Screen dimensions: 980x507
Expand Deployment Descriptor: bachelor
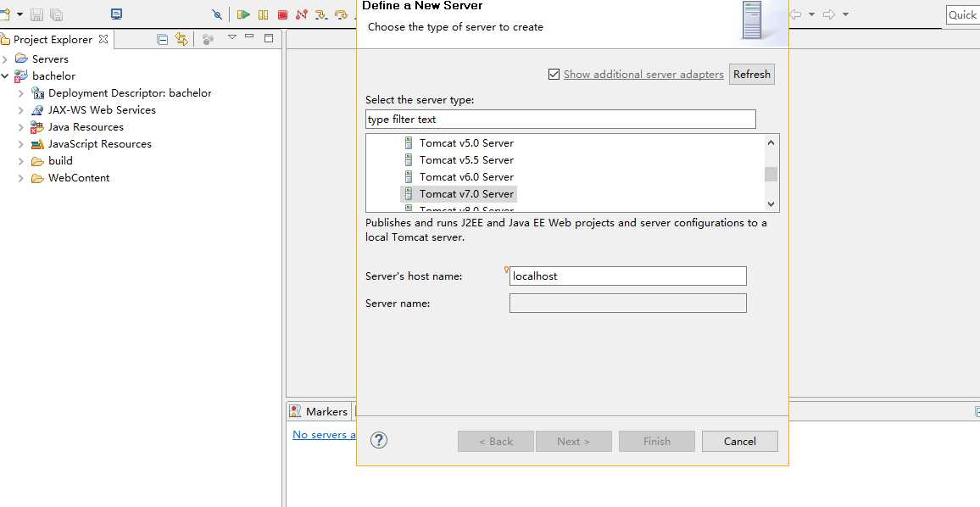pos(20,93)
